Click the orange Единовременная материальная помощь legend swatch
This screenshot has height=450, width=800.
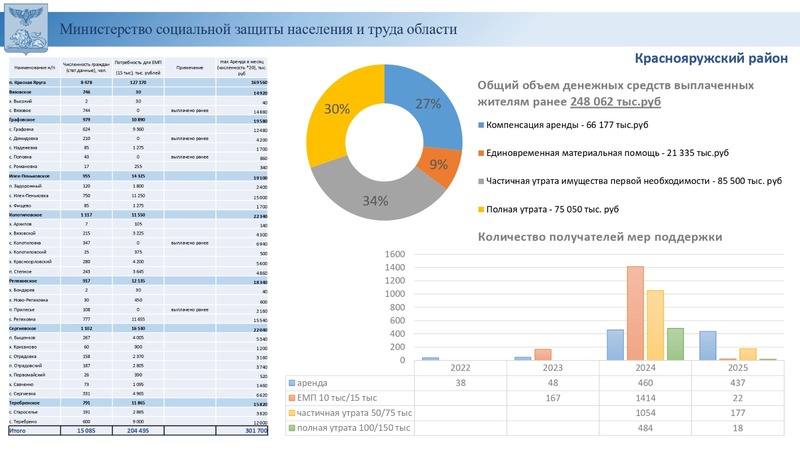pos(481,153)
